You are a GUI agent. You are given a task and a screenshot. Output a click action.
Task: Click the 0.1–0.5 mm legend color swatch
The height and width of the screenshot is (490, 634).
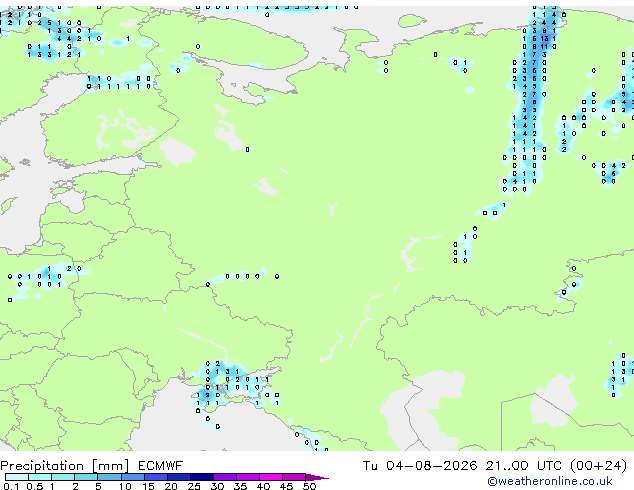click(x=17, y=477)
